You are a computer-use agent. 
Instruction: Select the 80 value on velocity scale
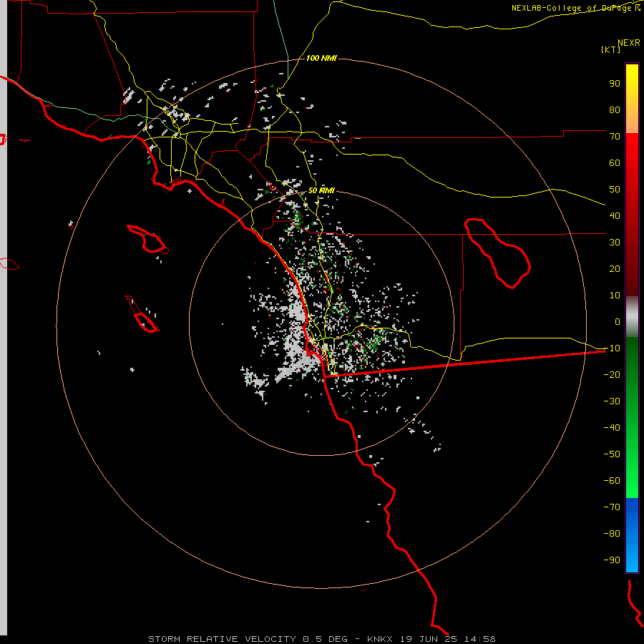click(615, 109)
